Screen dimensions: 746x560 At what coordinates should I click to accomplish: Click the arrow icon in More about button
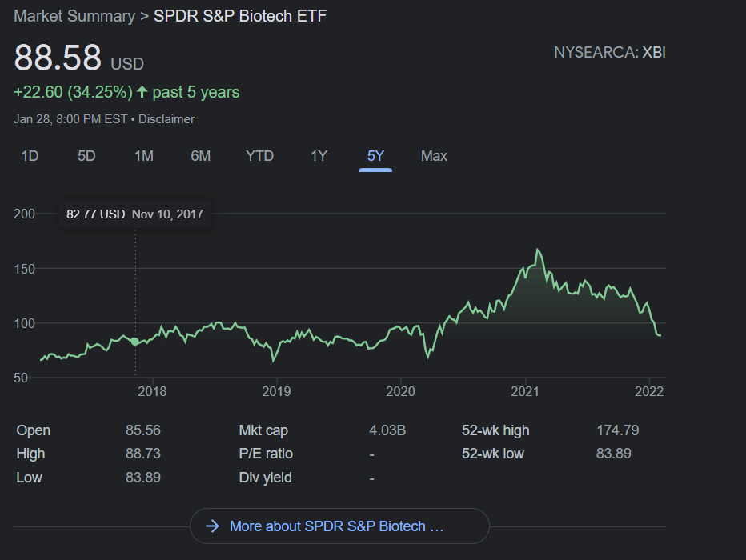click(x=212, y=526)
